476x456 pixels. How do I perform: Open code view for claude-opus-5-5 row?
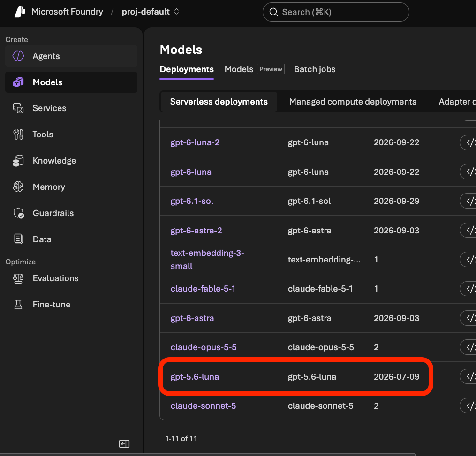[x=468, y=347]
